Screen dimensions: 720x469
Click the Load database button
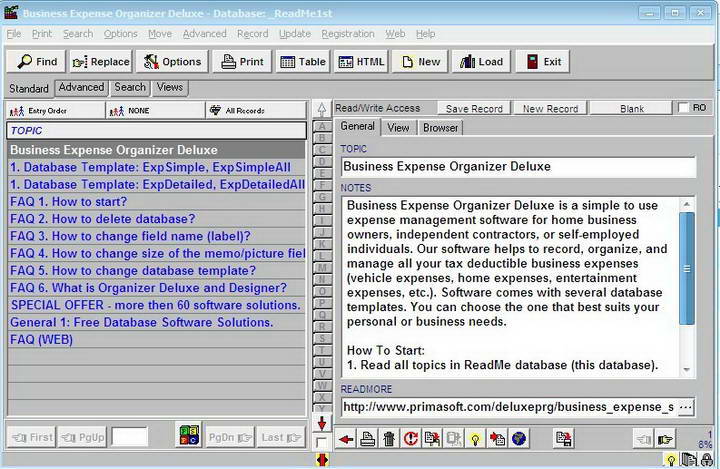coord(481,62)
